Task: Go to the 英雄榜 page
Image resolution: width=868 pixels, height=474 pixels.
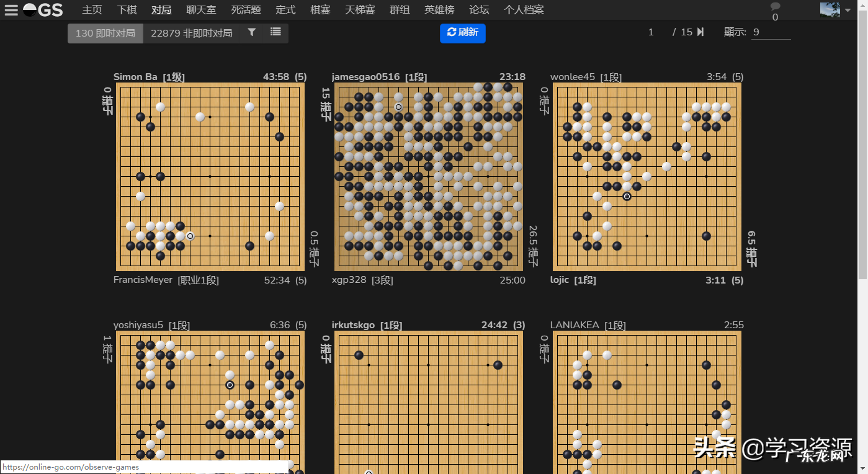Action: click(439, 9)
